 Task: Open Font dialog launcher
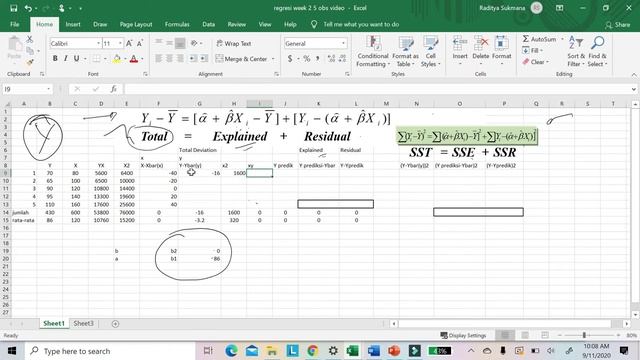[145, 74]
